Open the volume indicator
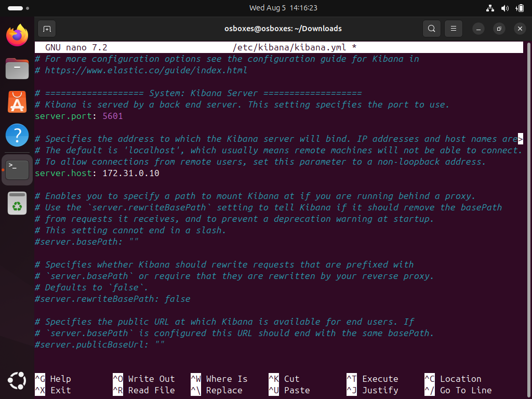This screenshot has height=399, width=532. click(505, 8)
